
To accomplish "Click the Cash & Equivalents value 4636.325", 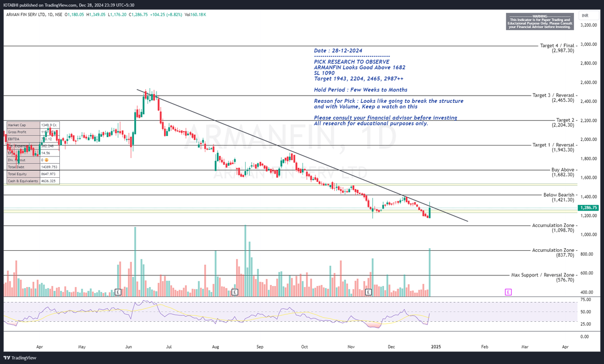I will (49, 180).
